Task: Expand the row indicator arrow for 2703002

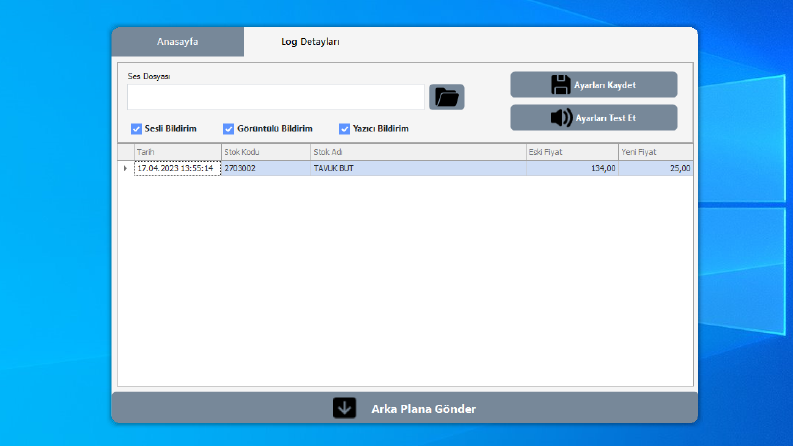Action: tap(125, 168)
